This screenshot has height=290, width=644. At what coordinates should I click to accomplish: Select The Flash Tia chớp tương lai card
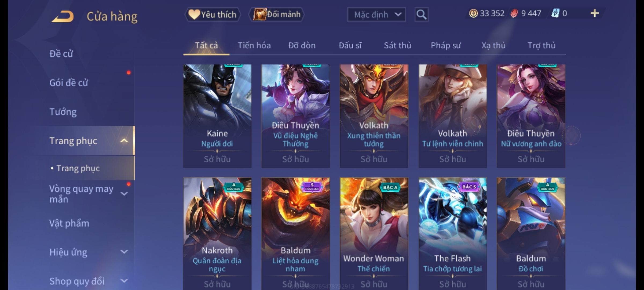click(453, 234)
